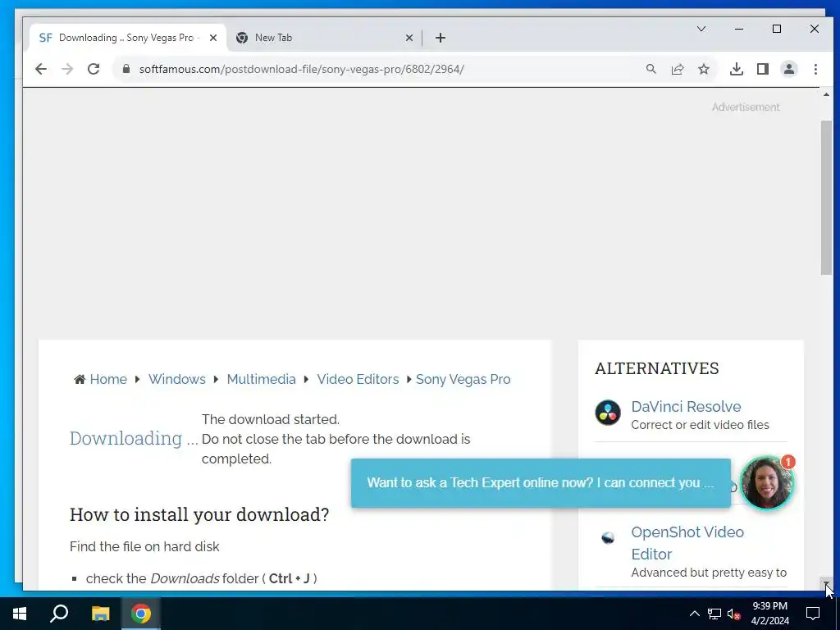
Task: Open the zoom magnifier in address bar
Action: click(651, 69)
